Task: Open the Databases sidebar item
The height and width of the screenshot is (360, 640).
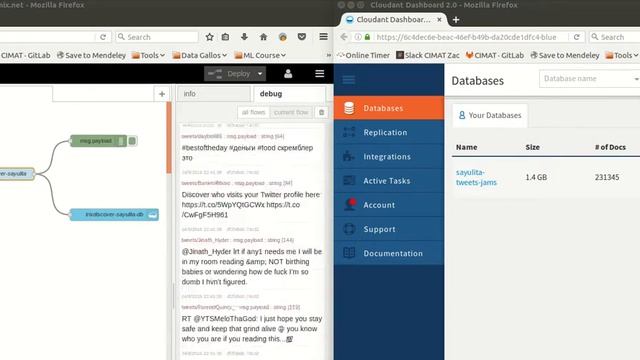Action: [x=389, y=108]
